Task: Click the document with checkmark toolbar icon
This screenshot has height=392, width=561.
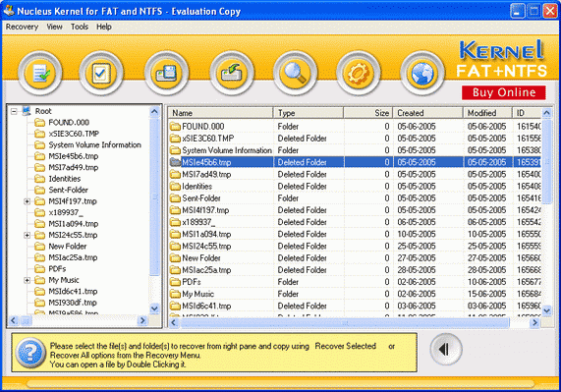Action: click(39, 73)
